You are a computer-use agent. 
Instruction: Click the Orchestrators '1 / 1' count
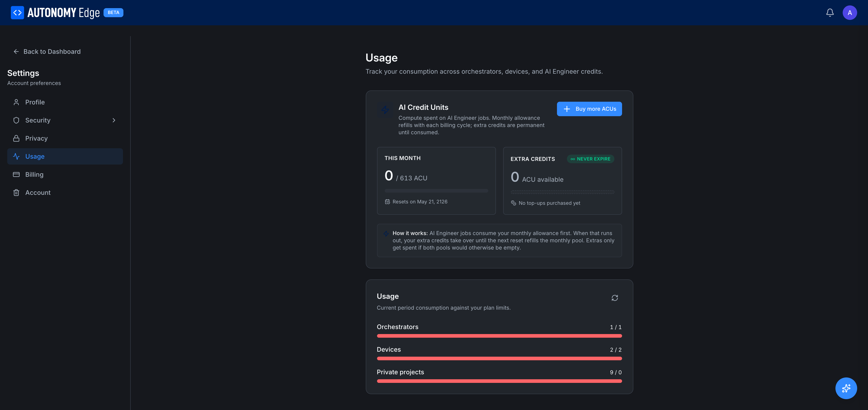pyautogui.click(x=616, y=327)
